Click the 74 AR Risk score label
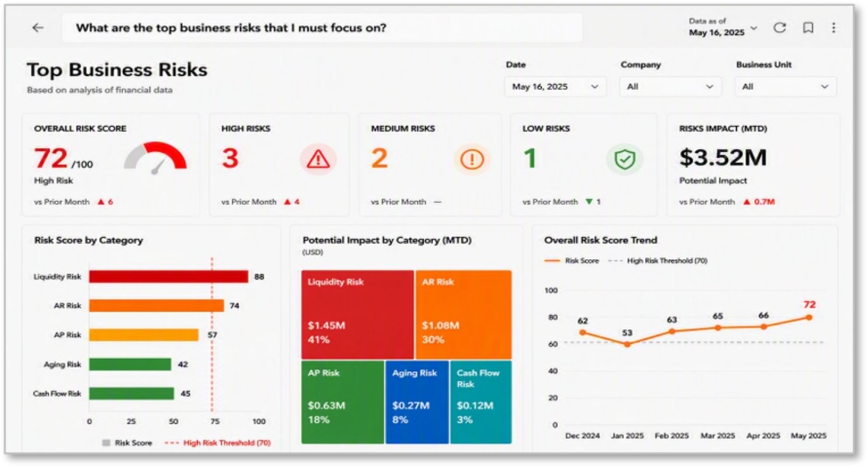Viewport: 868px width, 467px height. coord(235,306)
